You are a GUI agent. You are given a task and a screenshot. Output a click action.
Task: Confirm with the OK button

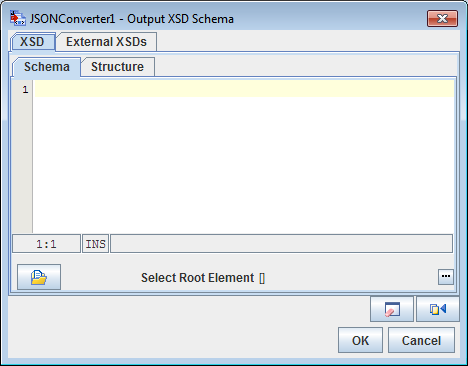coord(360,340)
